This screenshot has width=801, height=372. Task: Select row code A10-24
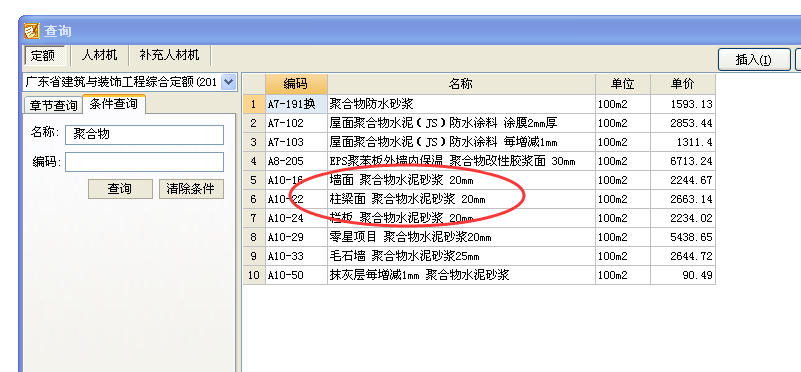point(296,218)
